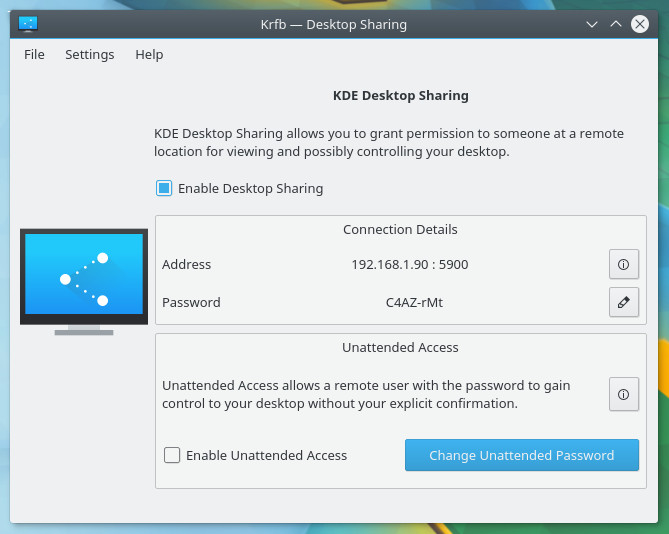
Task: Minimize the Krfb window
Action: (593, 23)
